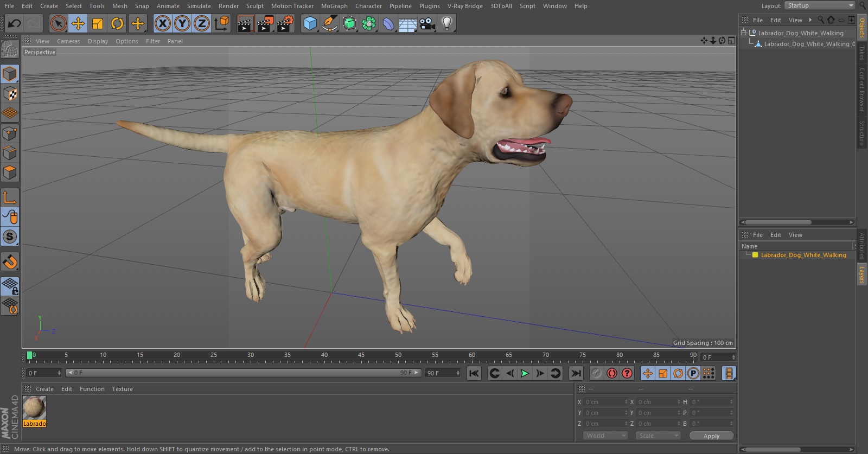868x454 pixels.
Task: Click the Apply button
Action: point(711,436)
